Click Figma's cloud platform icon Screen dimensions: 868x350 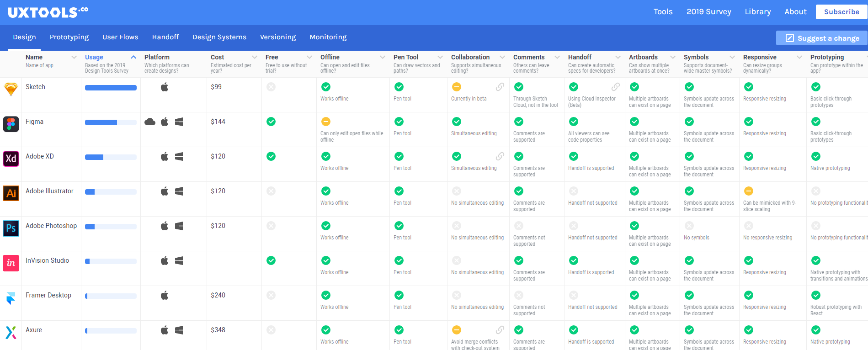click(150, 122)
